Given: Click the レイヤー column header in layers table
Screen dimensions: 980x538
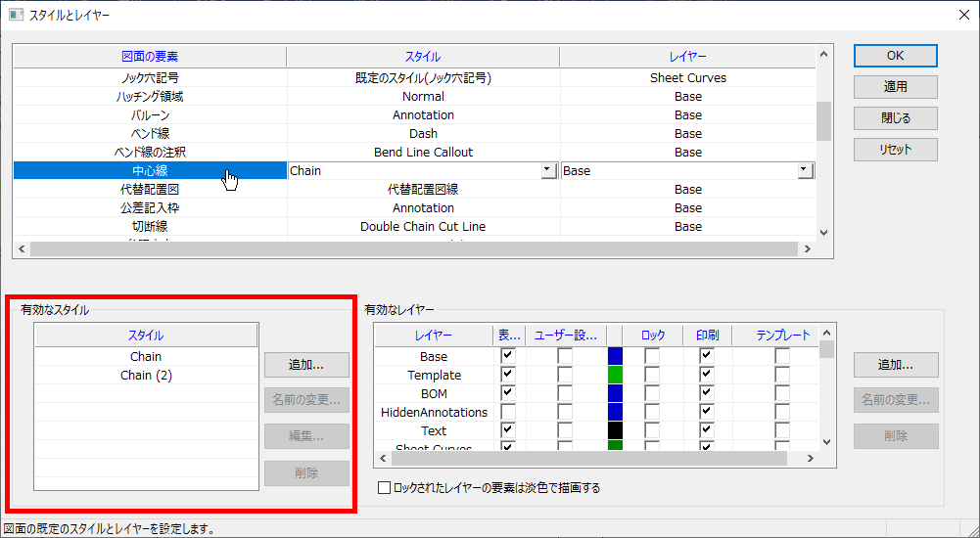Looking at the screenshot, I should click(433, 336).
